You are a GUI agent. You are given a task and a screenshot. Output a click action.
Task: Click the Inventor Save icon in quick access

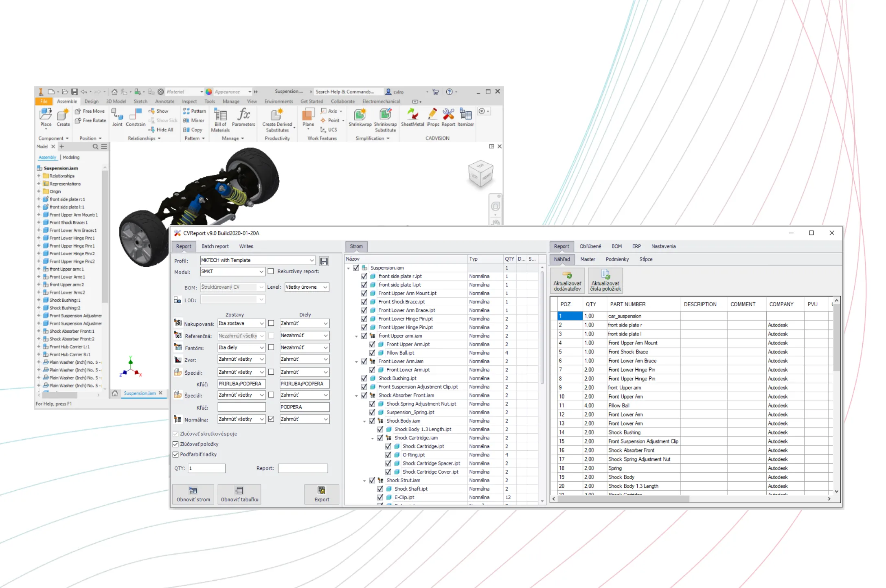75,92
